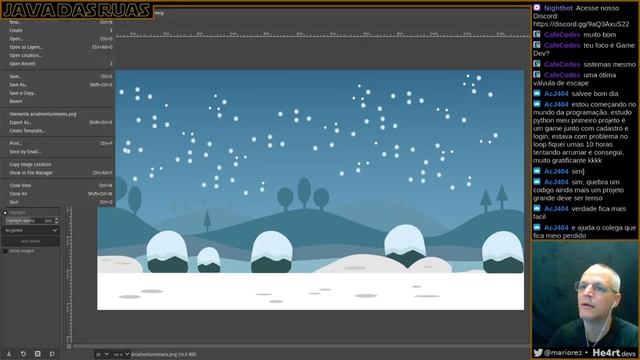Reset tool options to default values
640x360 pixels.
tap(52, 354)
